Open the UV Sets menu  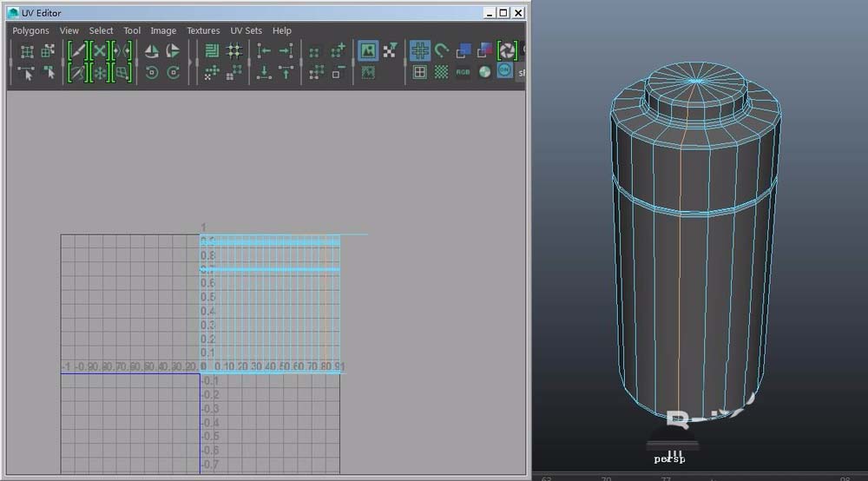point(246,30)
